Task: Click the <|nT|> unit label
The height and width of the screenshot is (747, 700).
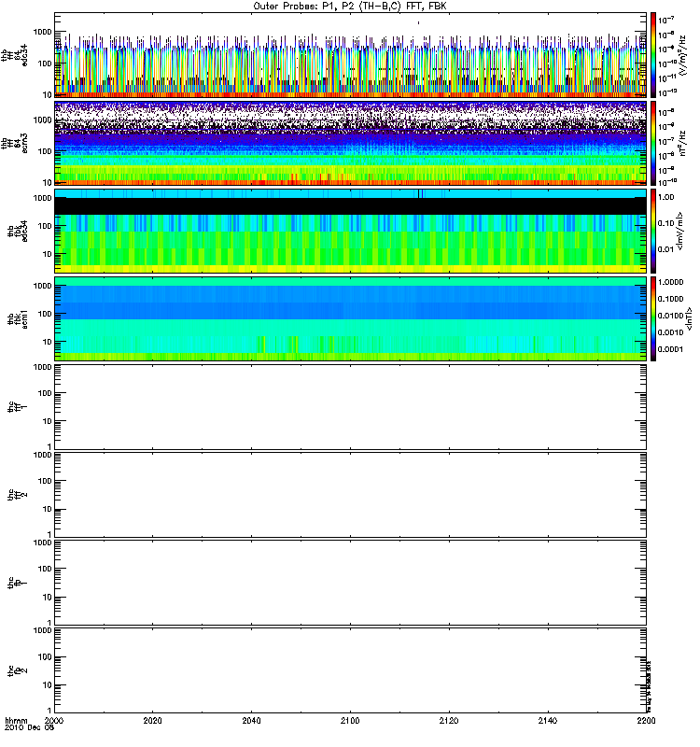Action: click(x=689, y=318)
